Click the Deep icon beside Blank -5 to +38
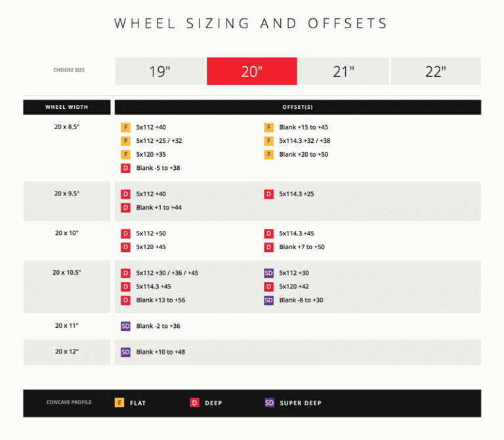Screen dimensions: 504x440 tap(126, 169)
